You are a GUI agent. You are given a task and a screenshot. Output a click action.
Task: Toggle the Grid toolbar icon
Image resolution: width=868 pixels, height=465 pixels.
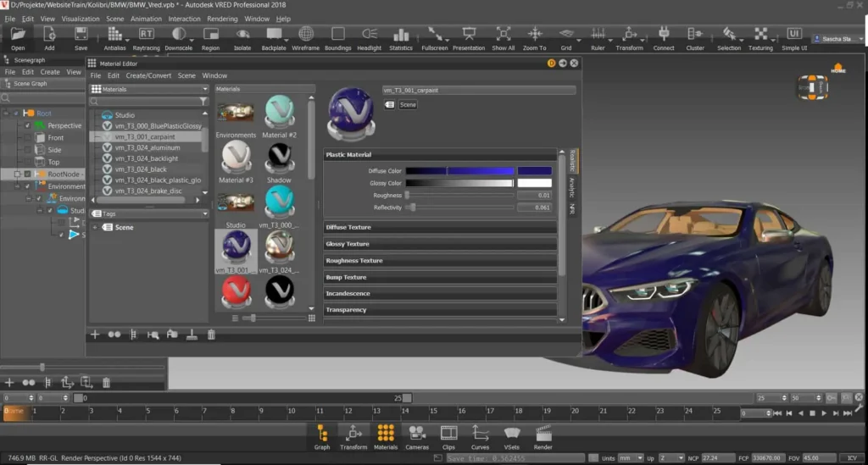(x=565, y=34)
